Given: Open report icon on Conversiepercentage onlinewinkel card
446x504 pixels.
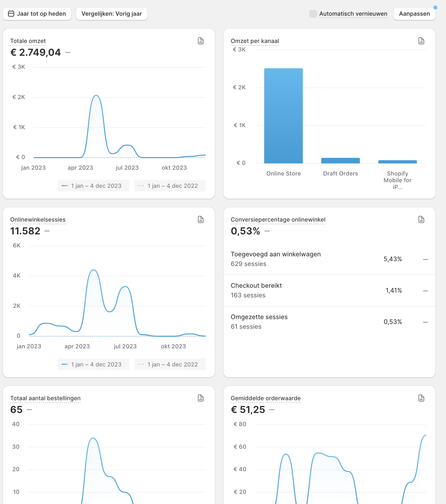Looking at the screenshot, I should click(x=421, y=219).
